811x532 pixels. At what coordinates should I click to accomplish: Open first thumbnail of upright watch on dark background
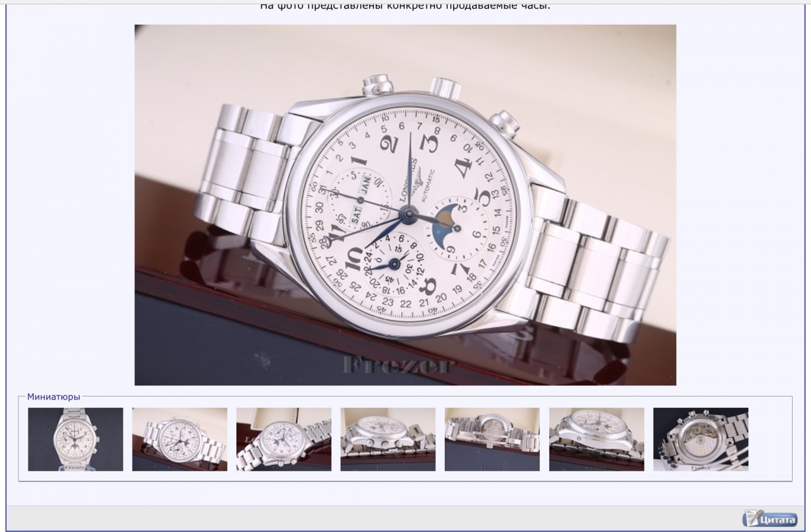[75, 439]
